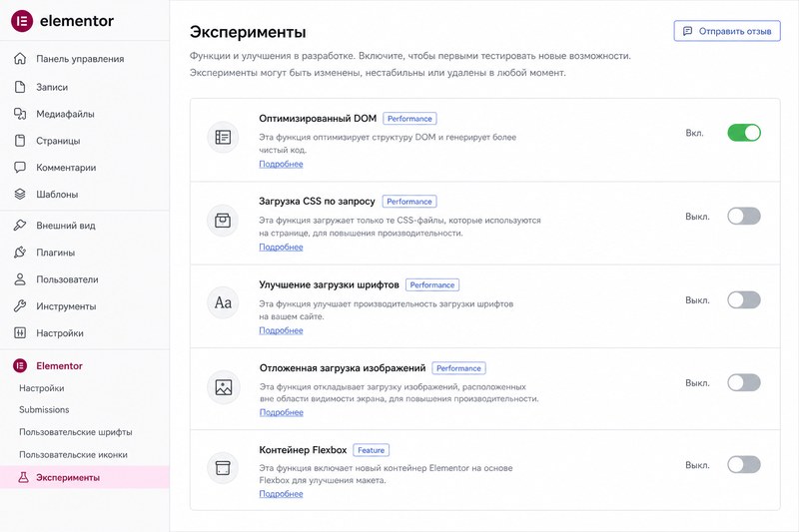The image size is (799, 532).
Task: Click the elementor wordmark in header
Action: click(77, 21)
